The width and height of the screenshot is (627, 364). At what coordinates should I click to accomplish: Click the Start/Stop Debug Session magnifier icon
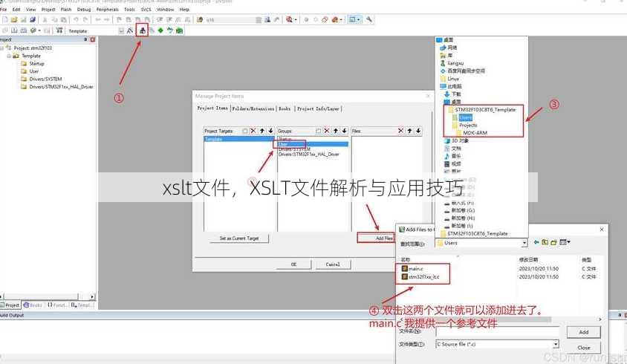289,19
